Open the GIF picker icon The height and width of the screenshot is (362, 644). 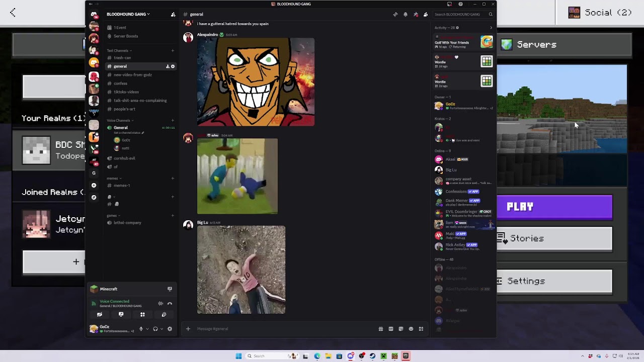point(391,329)
